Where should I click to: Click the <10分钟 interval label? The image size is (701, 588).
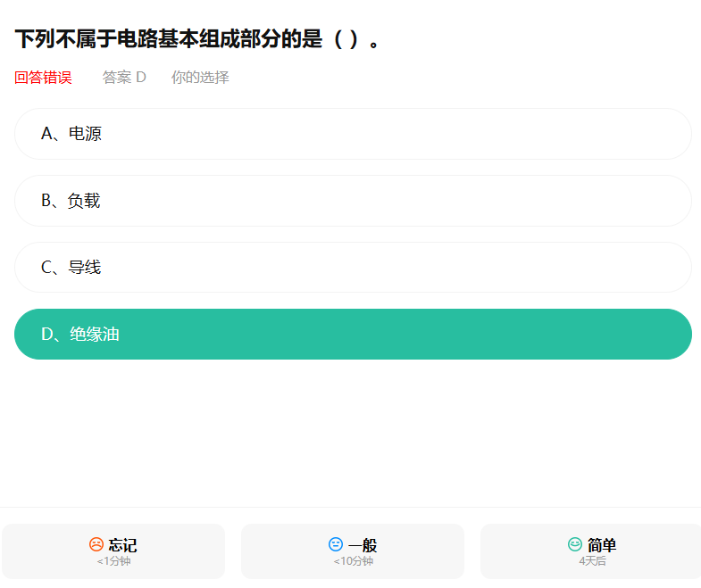point(354,561)
